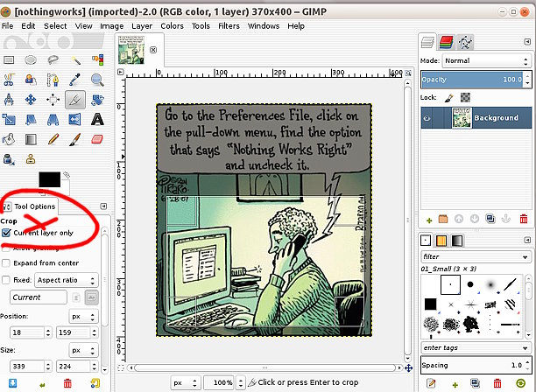The height and width of the screenshot is (392, 536).
Task: Toggle Lock alpha channel checkerboard icon
Action: (465, 98)
